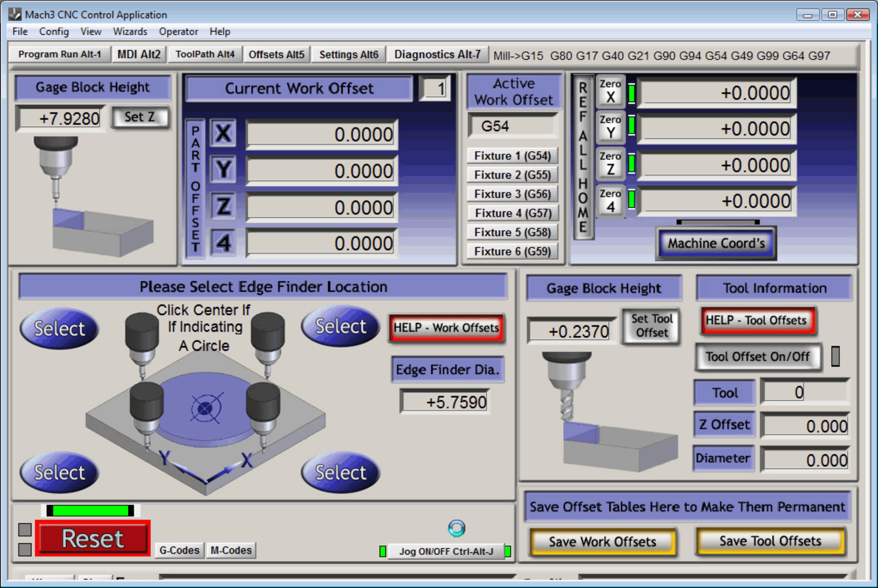This screenshot has height=588, width=878.
Task: Click lower gray square indicator beside Reset
Action: click(25, 549)
